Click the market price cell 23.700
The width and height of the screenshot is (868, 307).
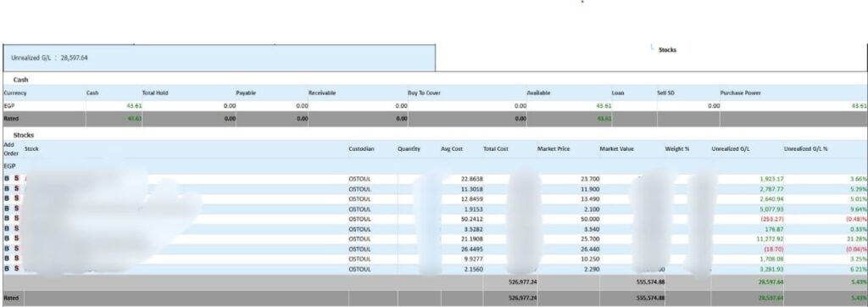[590, 178]
